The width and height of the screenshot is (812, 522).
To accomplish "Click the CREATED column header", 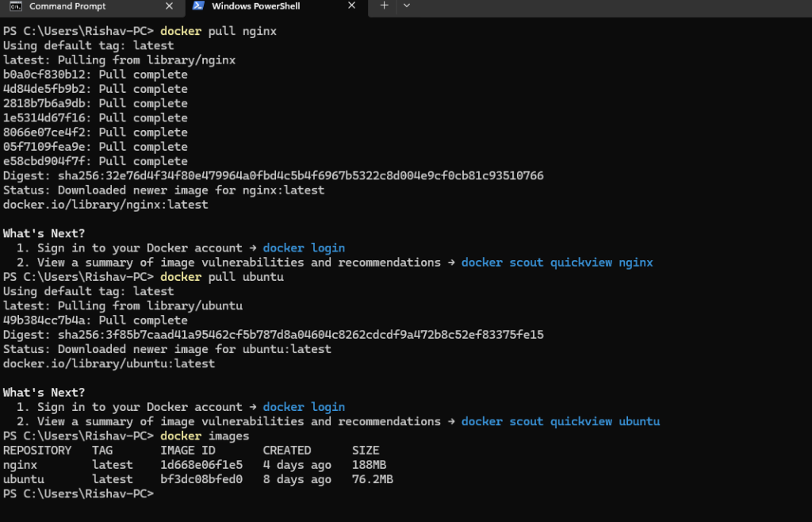I will 287,451.
